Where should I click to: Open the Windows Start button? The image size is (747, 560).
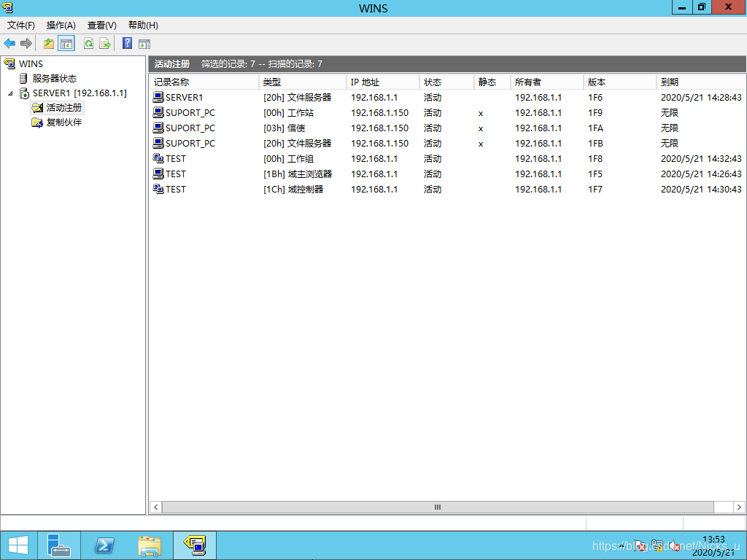click(18, 545)
